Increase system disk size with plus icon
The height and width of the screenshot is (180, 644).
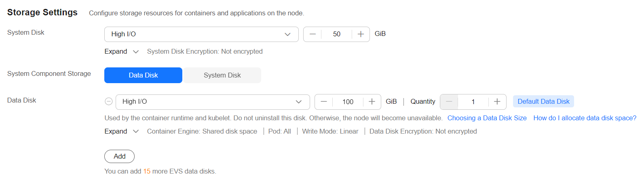pos(361,34)
